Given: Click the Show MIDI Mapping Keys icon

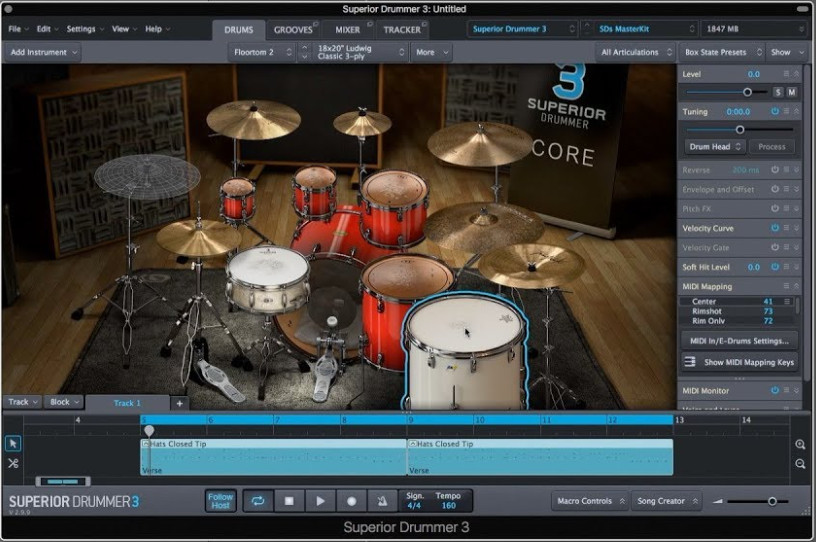Looking at the screenshot, I should click(690, 362).
